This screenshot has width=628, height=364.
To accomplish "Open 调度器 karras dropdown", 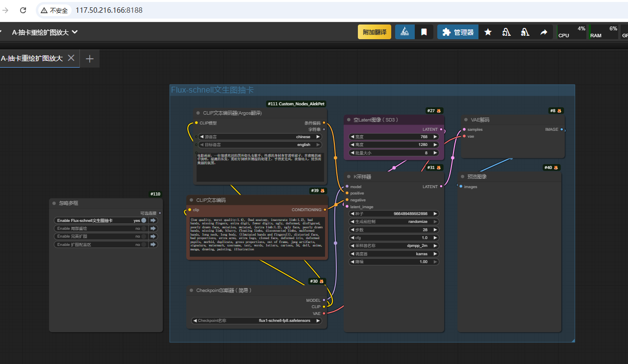I will [394, 254].
